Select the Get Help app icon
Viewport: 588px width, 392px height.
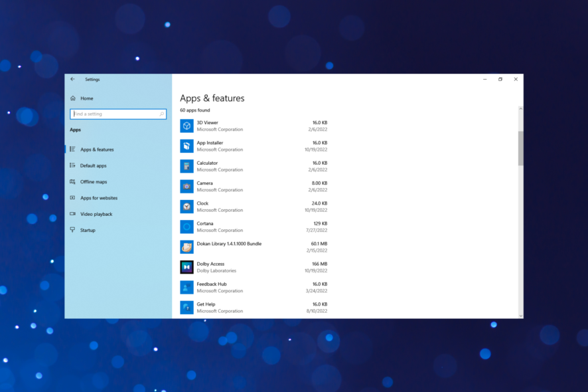[x=186, y=308]
